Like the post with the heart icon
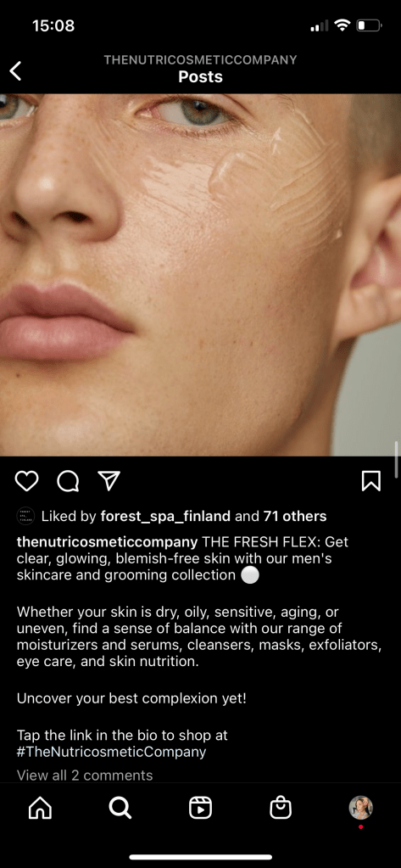The image size is (401, 868). tap(26, 481)
